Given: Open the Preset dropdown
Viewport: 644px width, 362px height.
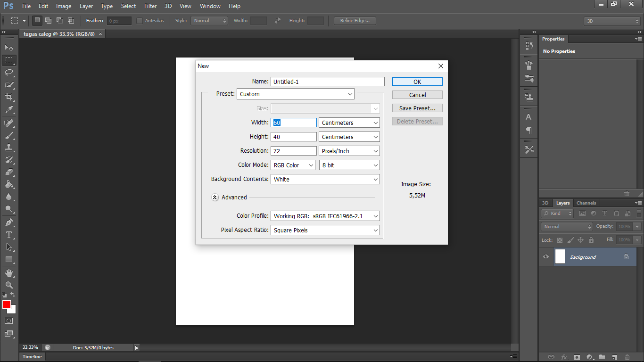Looking at the screenshot, I should (x=296, y=94).
